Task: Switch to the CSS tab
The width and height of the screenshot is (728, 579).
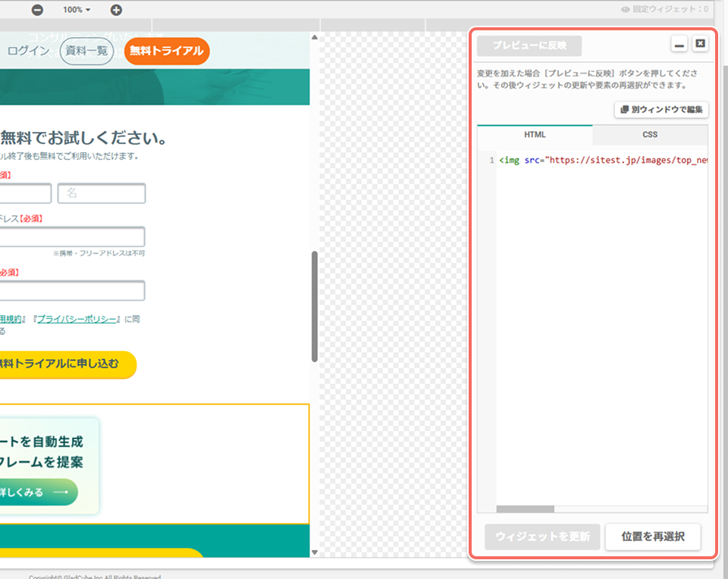Action: tap(650, 135)
